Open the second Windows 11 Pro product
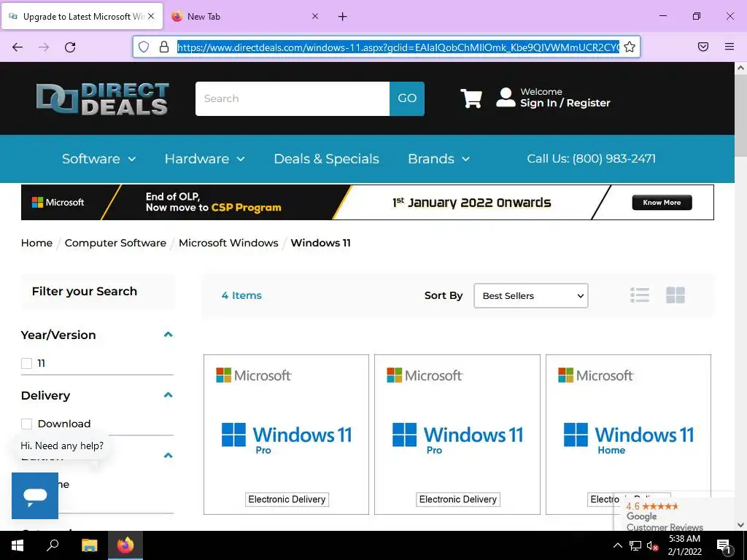747x560 pixels. pos(457,435)
